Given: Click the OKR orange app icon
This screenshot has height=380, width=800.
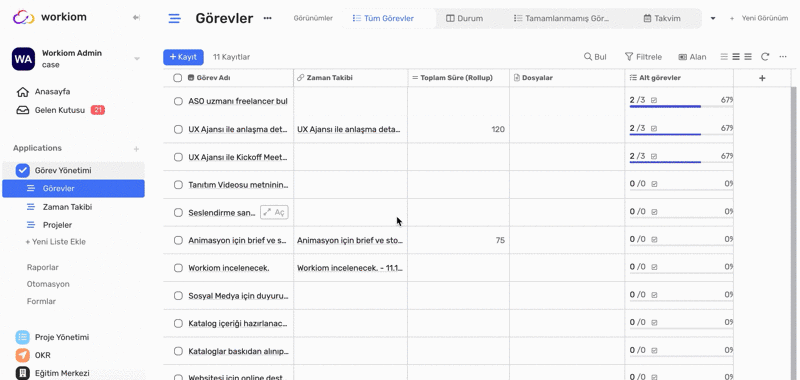Looking at the screenshot, I should click(22, 355).
